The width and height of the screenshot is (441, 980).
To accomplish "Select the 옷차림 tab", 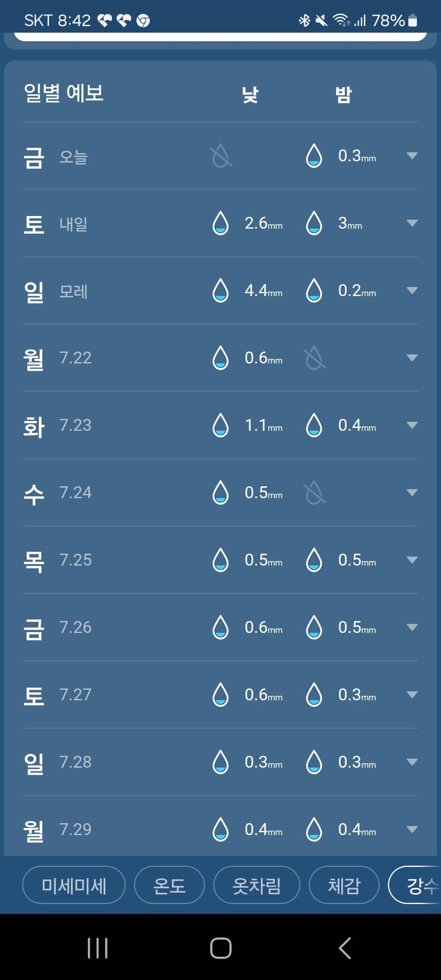I will [257, 885].
